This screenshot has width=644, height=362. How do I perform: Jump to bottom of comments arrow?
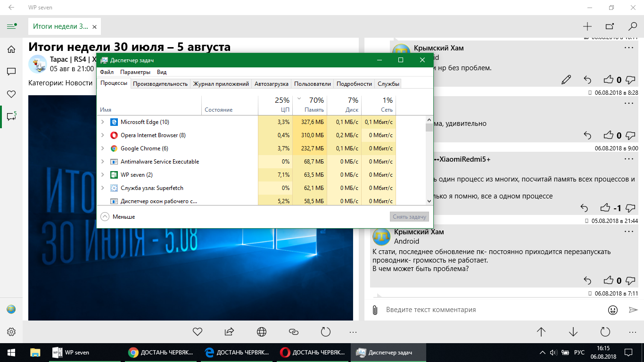click(573, 332)
